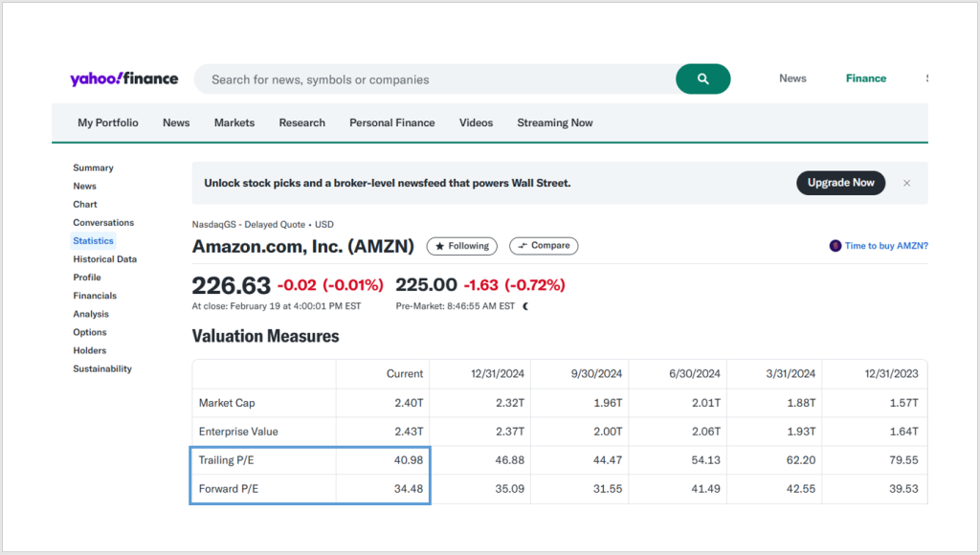This screenshot has height=555, width=980.
Task: Go to Sustainability page in sidebar
Action: point(102,368)
